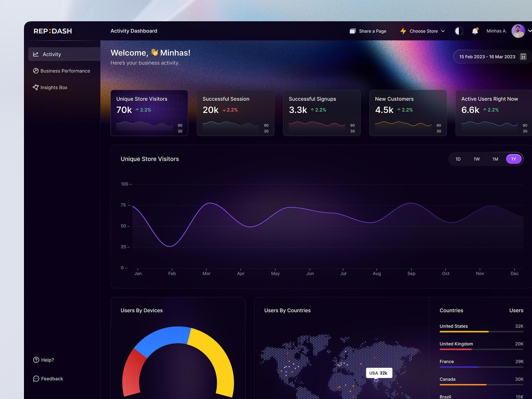
Task: Click the 3.3k signups value
Action: (x=298, y=110)
